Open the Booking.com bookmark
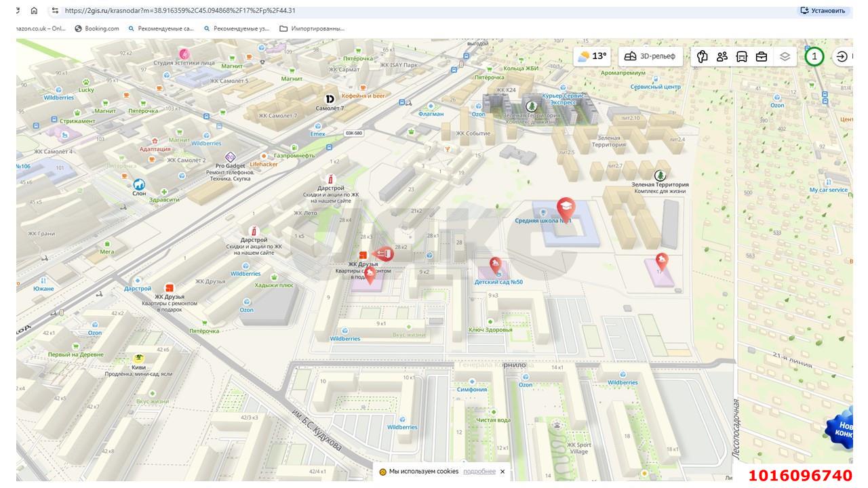This screenshot has height=488, width=868. pos(97,28)
